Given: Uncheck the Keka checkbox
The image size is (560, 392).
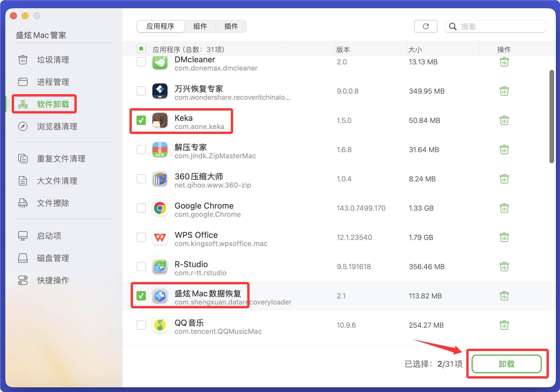Looking at the screenshot, I should 141,120.
